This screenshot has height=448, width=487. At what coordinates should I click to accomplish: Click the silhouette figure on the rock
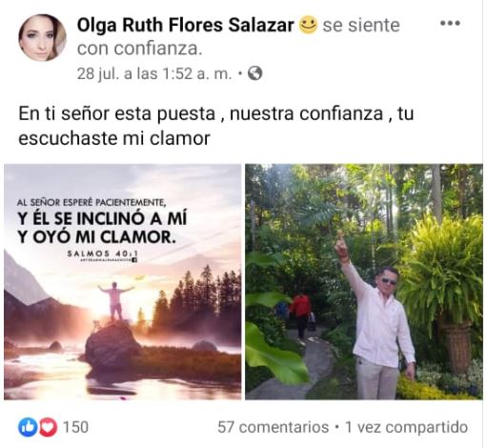[115, 301]
